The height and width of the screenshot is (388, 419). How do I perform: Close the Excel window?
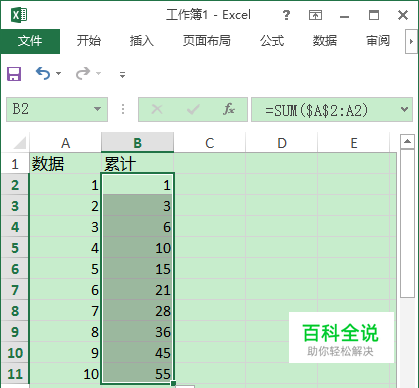403,15
